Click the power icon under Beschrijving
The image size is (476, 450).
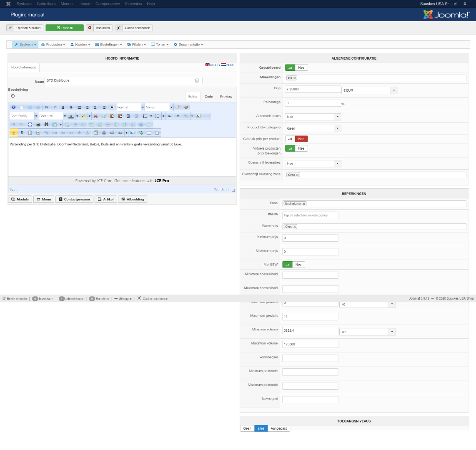tap(13, 96)
